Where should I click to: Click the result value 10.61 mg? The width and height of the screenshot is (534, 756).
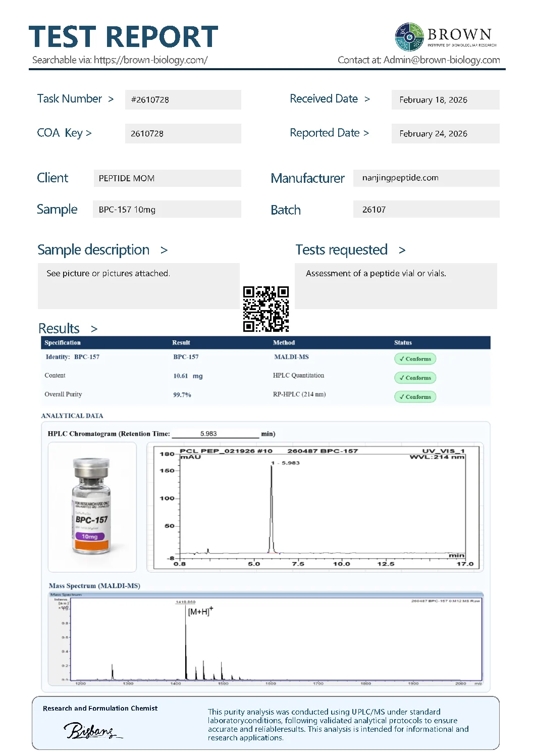188,376
